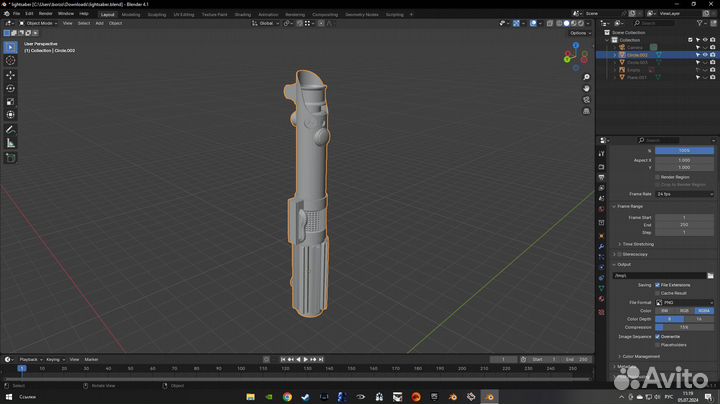Collapse the Frame Range panel
This screenshot has height=404, width=720.
pos(628,207)
